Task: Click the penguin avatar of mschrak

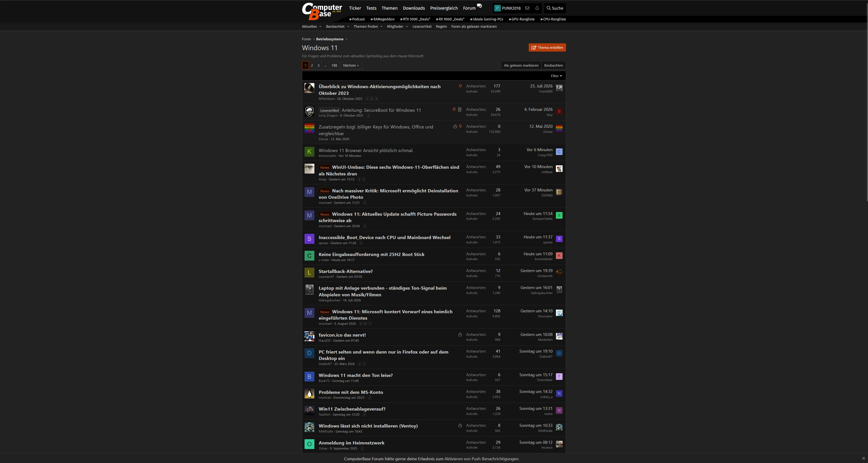Action: click(309, 393)
